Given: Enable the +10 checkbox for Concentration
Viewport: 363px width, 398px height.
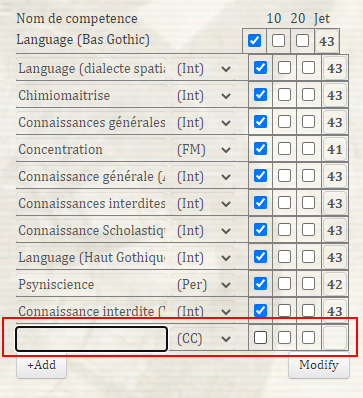Looking at the screenshot, I should tap(284, 149).
